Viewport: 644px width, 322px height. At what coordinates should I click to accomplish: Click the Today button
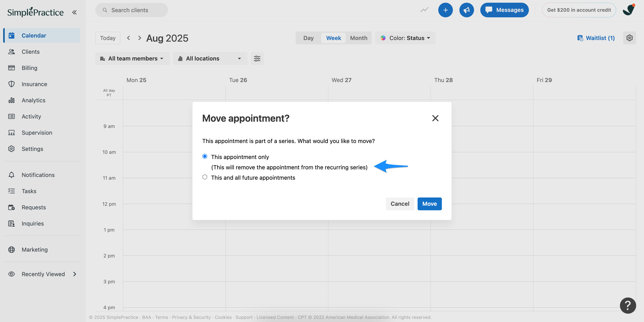click(x=108, y=38)
